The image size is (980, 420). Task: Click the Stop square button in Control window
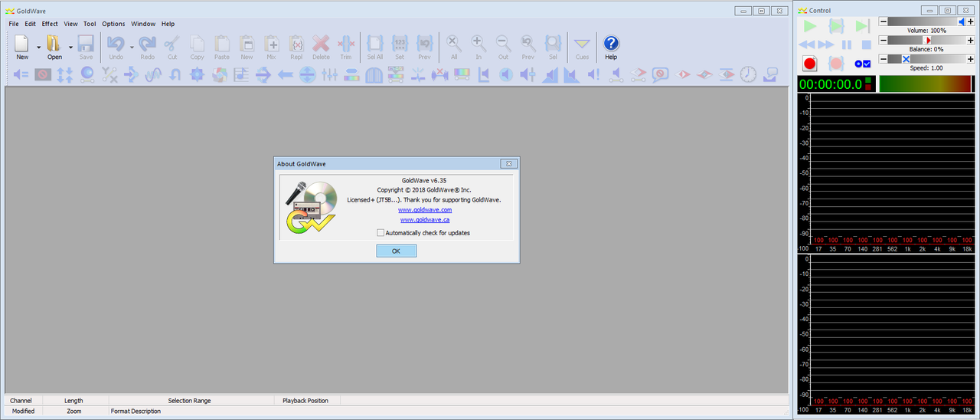867,45
